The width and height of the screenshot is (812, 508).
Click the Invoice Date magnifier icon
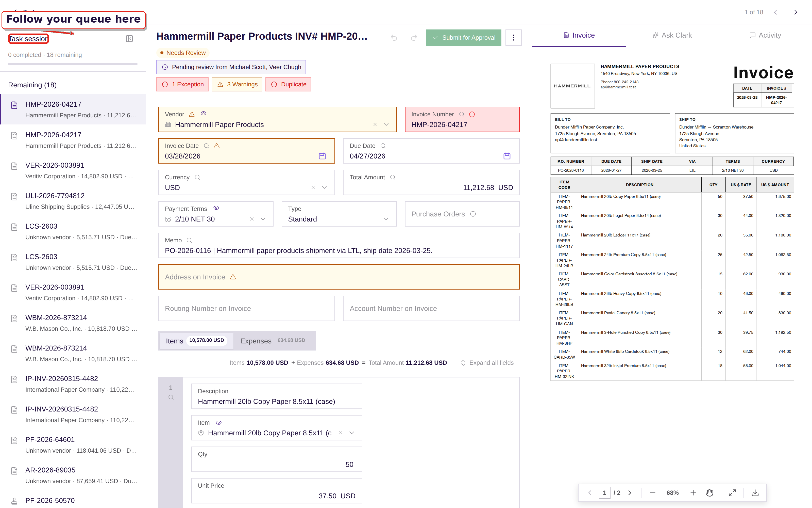[x=207, y=146]
